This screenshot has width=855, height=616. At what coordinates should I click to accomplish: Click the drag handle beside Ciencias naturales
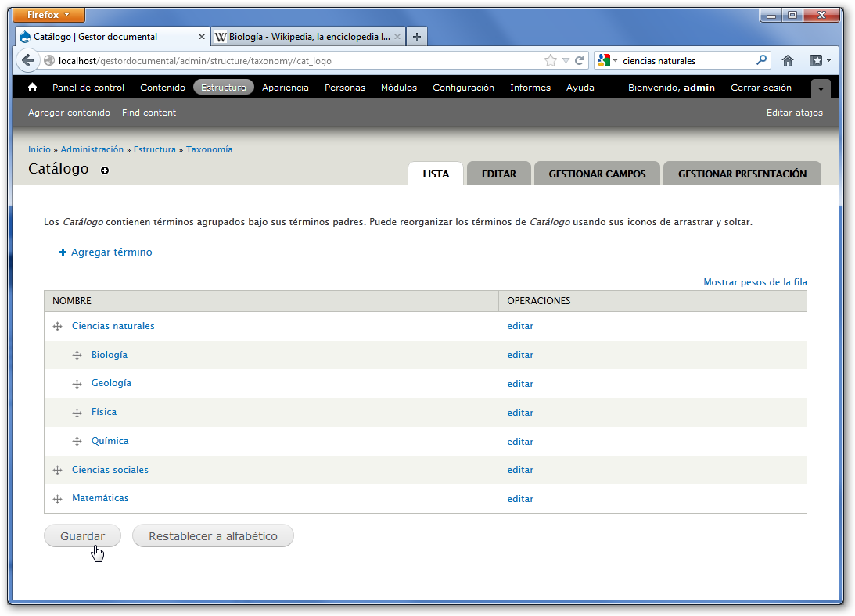coord(57,327)
